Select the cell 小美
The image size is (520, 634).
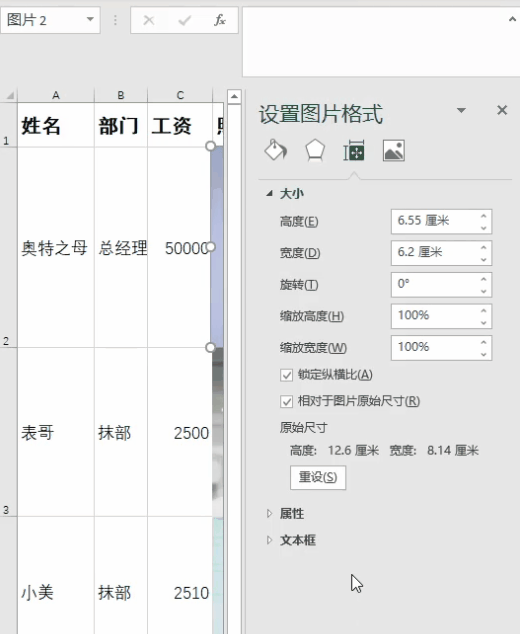point(56,576)
